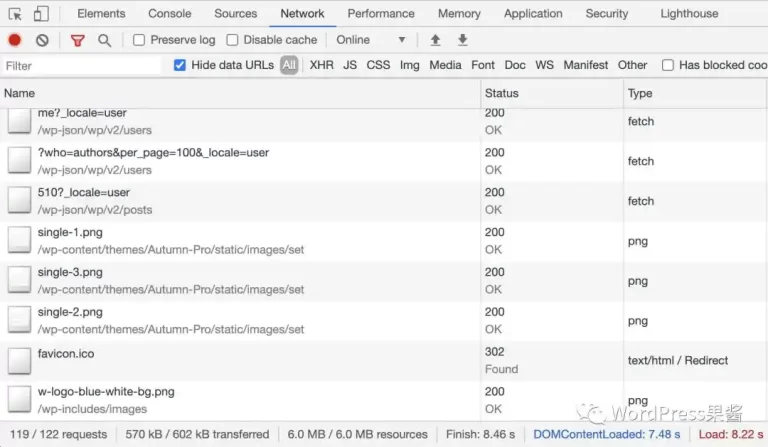Click the import HAR upload arrow
The height and width of the screenshot is (447, 768).
tap(435, 40)
